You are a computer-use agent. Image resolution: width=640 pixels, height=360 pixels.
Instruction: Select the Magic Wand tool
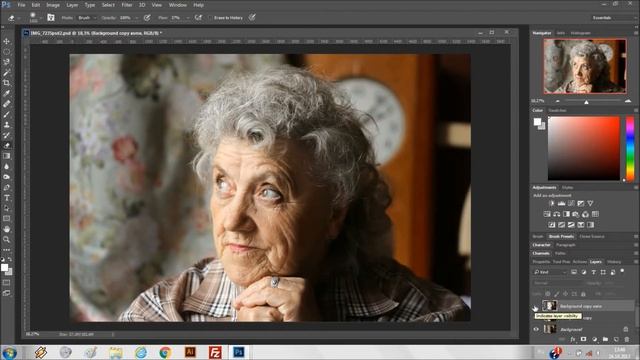point(7,73)
